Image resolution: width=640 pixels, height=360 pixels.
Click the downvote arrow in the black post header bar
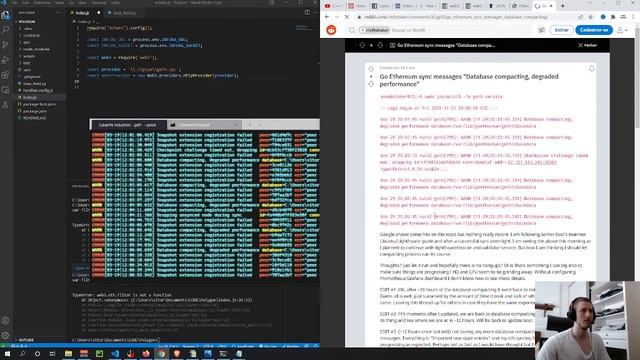pos(380,45)
